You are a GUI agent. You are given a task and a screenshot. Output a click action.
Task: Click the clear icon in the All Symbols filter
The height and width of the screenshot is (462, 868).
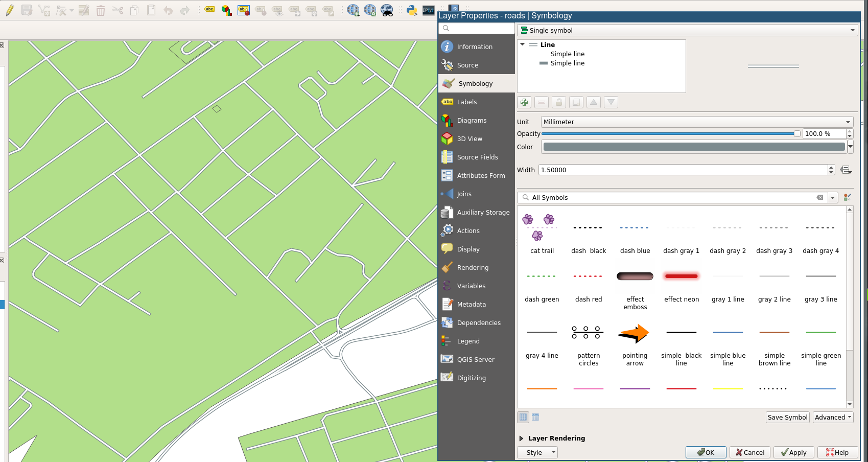click(820, 197)
